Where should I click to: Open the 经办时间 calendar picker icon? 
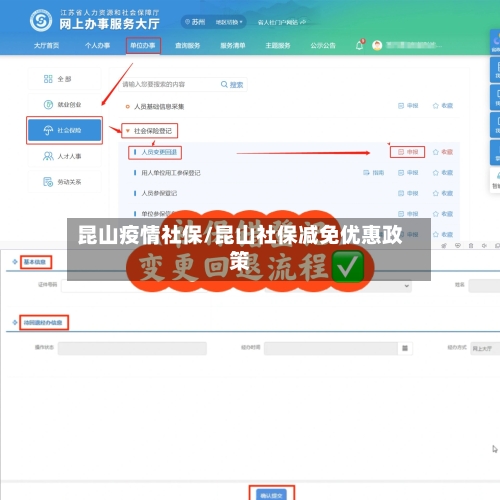405,348
